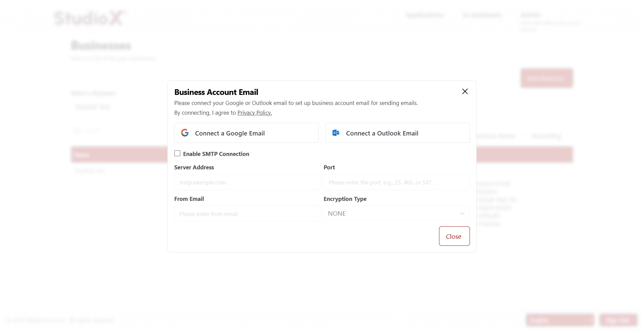Click the first navigation item in the header
Viewport: 644px width, 333px height.
425,15
